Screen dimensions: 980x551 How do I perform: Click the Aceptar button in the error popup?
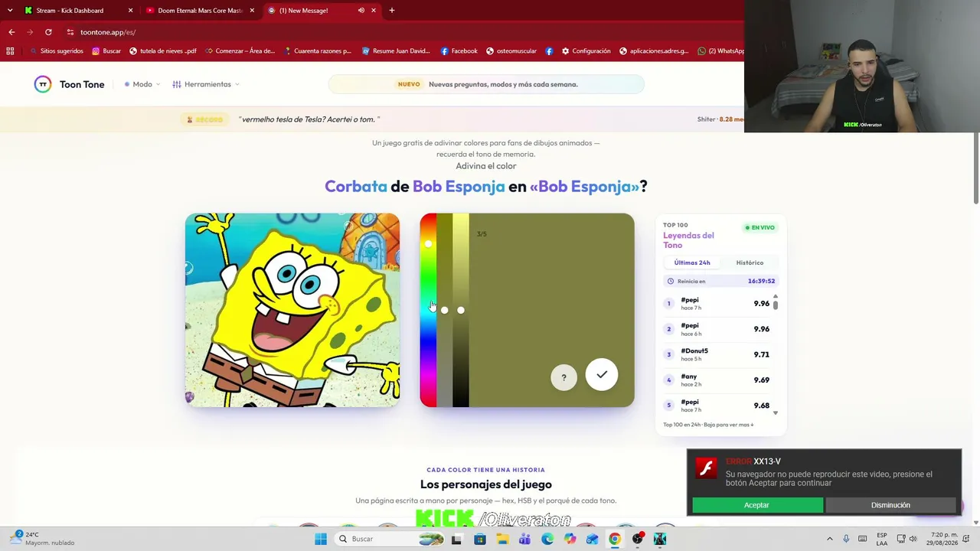coord(757,505)
